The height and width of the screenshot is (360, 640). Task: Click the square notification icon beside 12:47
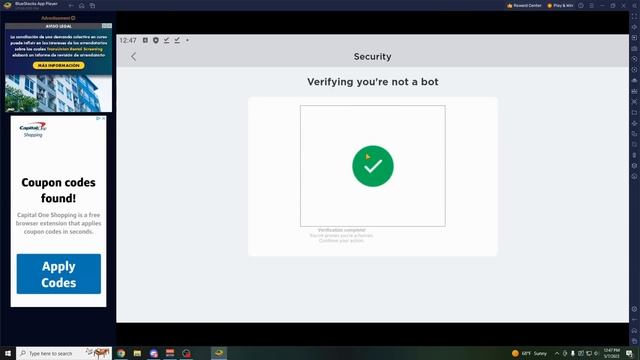145,40
